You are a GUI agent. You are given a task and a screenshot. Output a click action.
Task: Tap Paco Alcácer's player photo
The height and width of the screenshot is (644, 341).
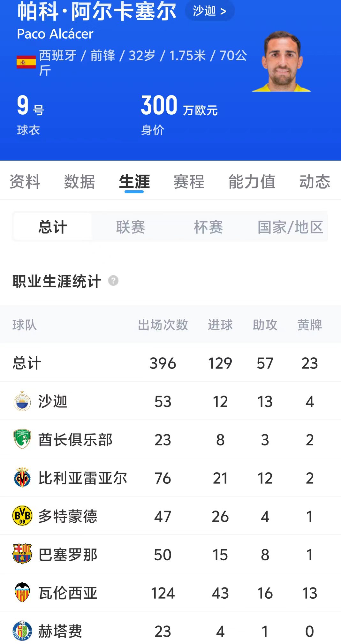click(x=282, y=62)
